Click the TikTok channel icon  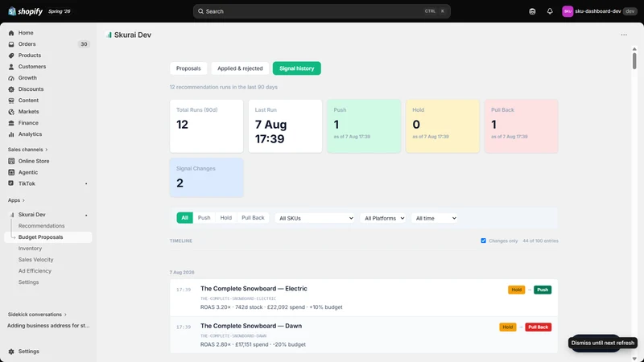11,183
